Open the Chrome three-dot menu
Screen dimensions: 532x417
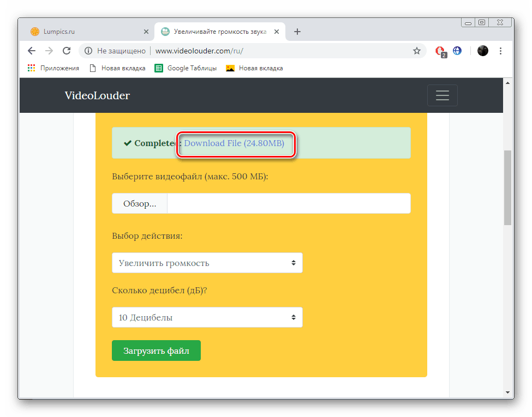[500, 51]
